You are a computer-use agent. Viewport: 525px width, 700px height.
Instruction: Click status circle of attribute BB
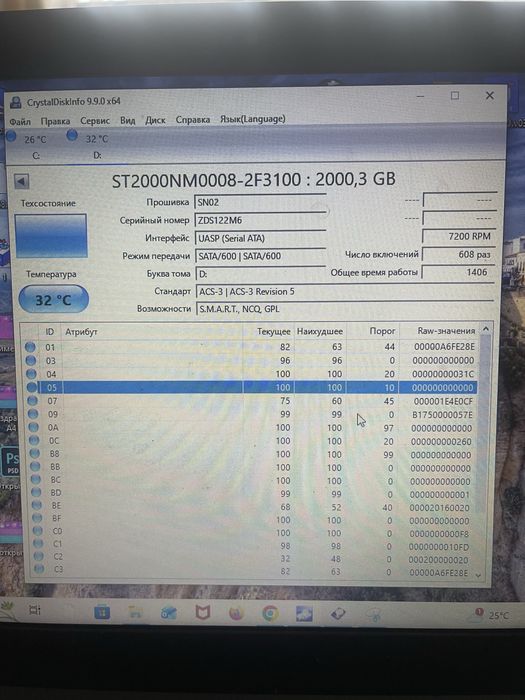pos(36,467)
